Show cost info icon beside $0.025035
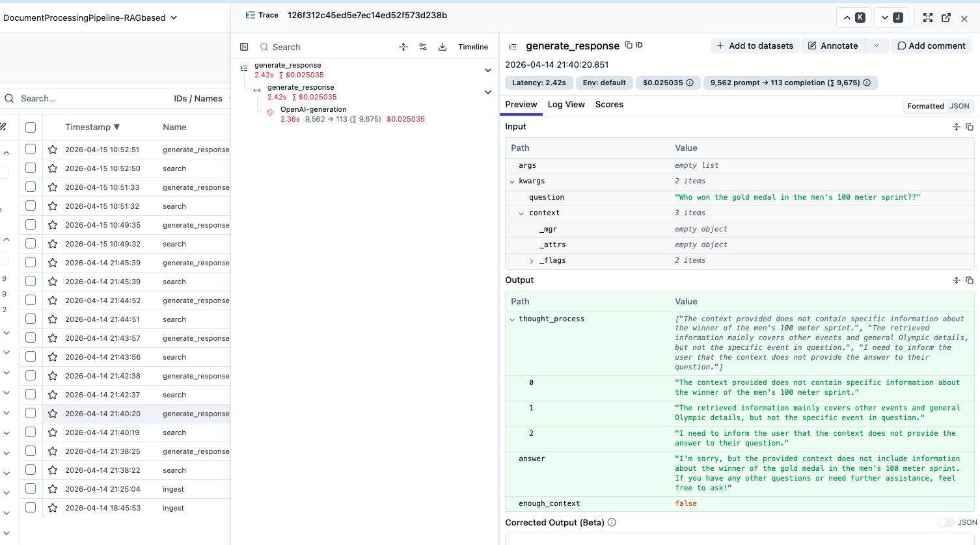The image size is (980, 545). click(x=690, y=83)
